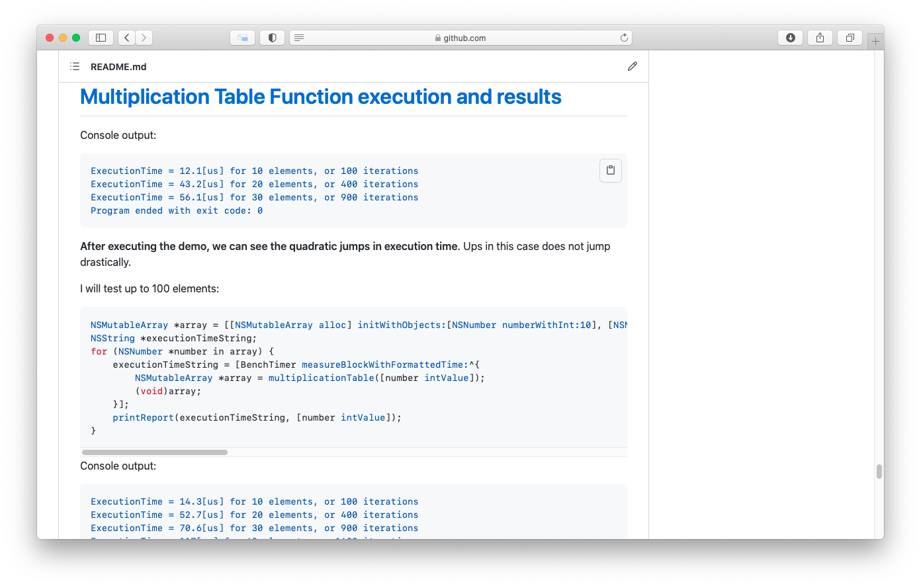This screenshot has width=921, height=588.
Task: Enable Reader View for this article
Action: coord(299,38)
